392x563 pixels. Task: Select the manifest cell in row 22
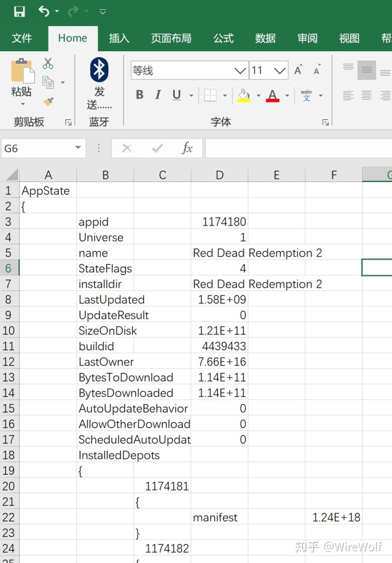(x=219, y=517)
